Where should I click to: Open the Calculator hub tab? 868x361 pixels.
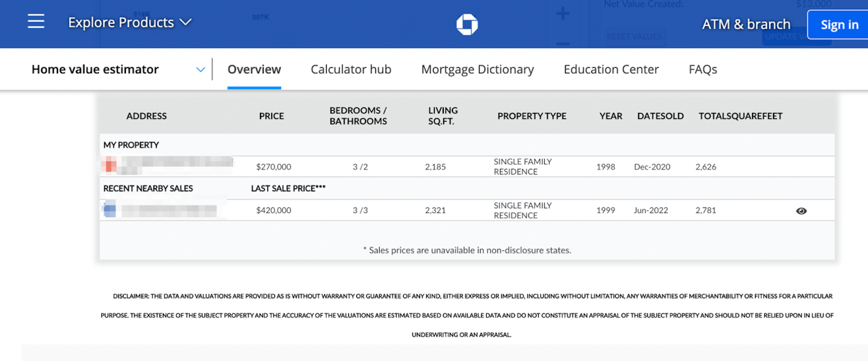(350, 69)
